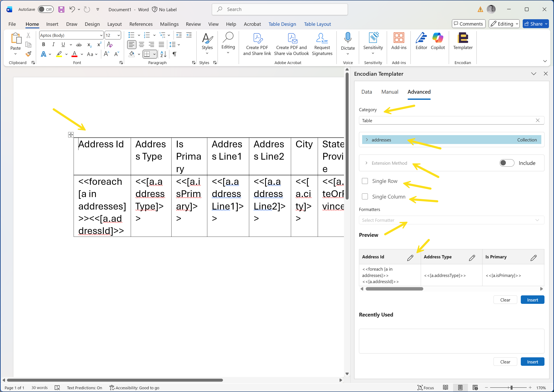Open the Editing mode dropdown
The height and width of the screenshot is (392, 554).
coord(504,24)
